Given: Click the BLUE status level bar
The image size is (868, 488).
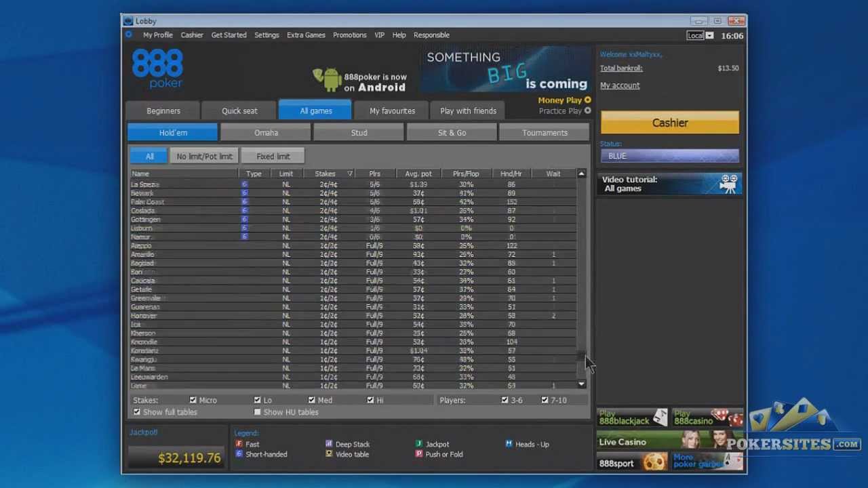Looking at the screenshot, I should click(x=669, y=156).
